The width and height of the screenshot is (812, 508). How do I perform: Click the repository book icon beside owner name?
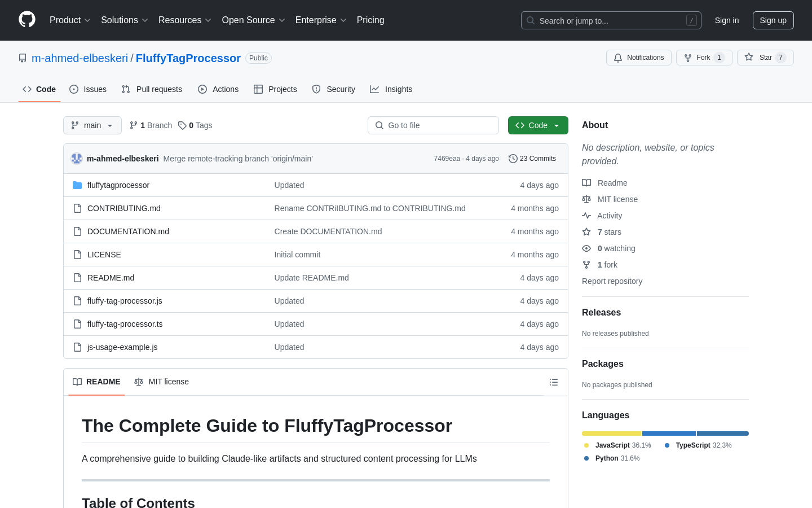[x=23, y=58]
